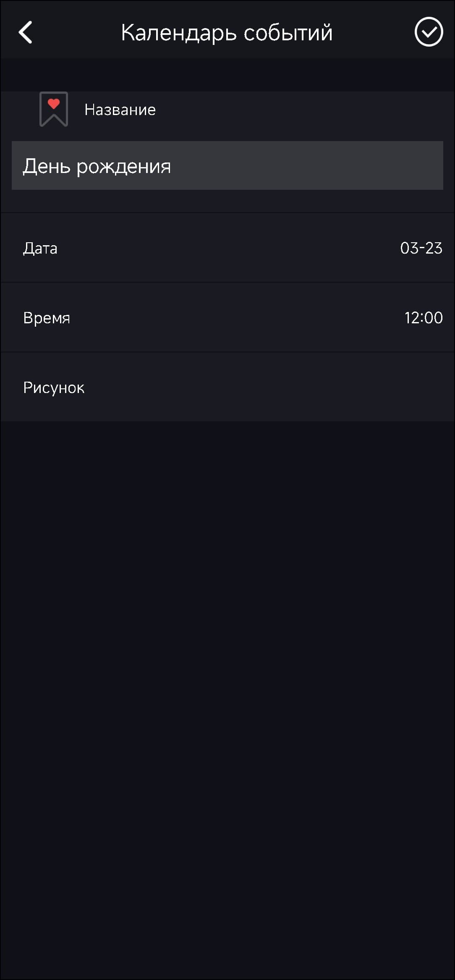Confirm the event with the checkmark icon
Viewport: 455px width, 980px height.
pyautogui.click(x=429, y=32)
